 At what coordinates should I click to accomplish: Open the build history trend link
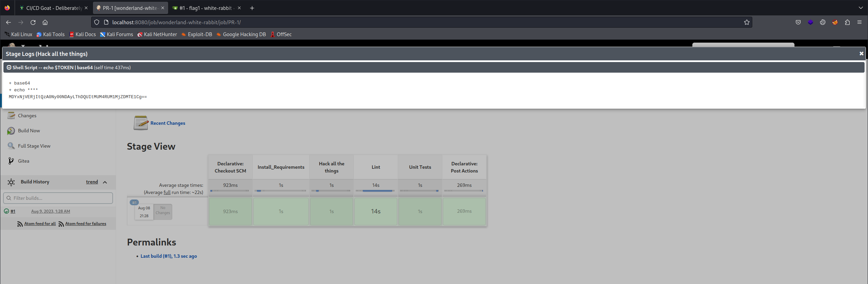pos(92,182)
